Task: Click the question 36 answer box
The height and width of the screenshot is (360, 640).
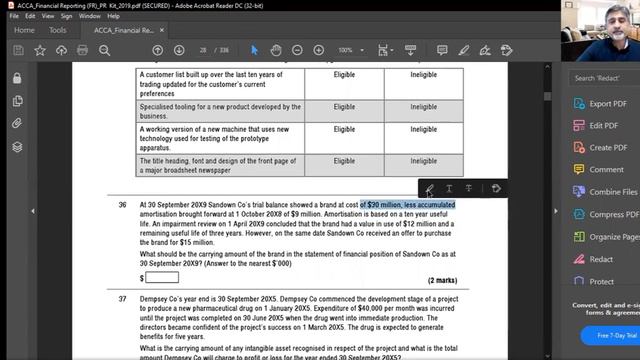Action: click(162, 278)
